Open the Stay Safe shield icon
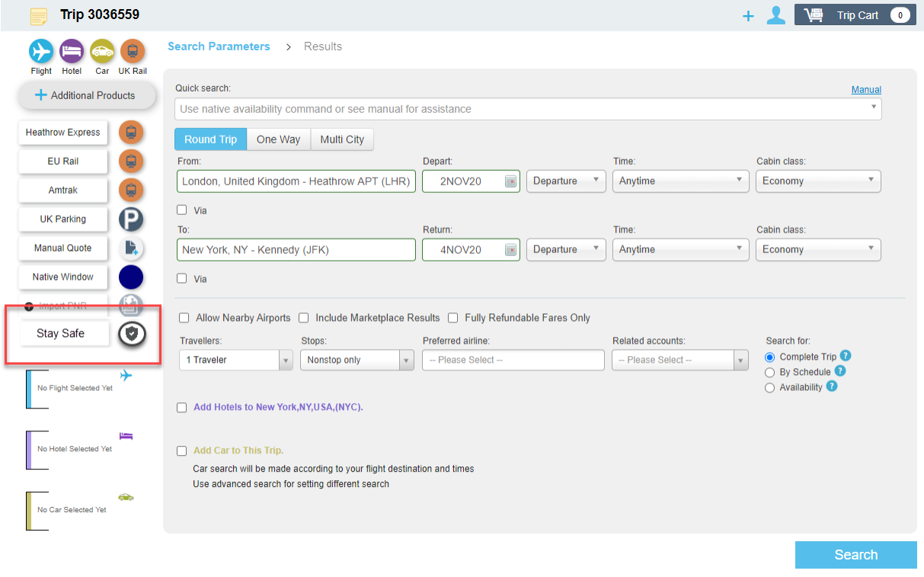The width and height of the screenshot is (924, 577). tap(132, 334)
